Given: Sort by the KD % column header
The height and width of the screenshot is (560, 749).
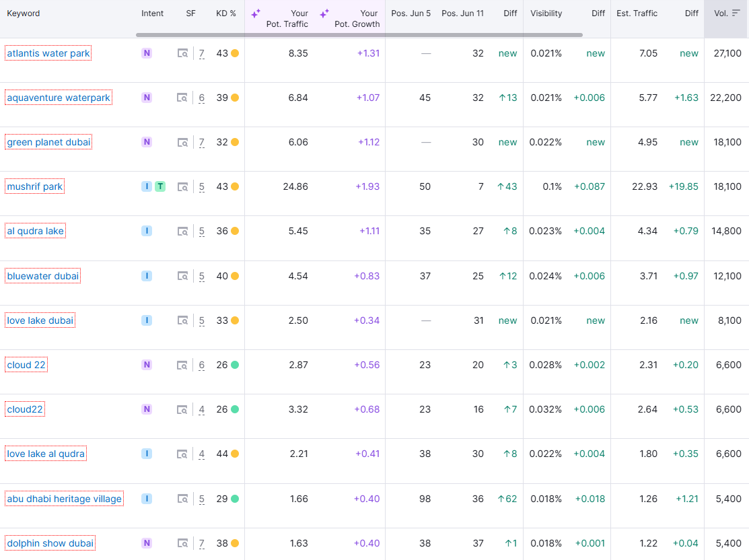Looking at the screenshot, I should click(x=226, y=13).
